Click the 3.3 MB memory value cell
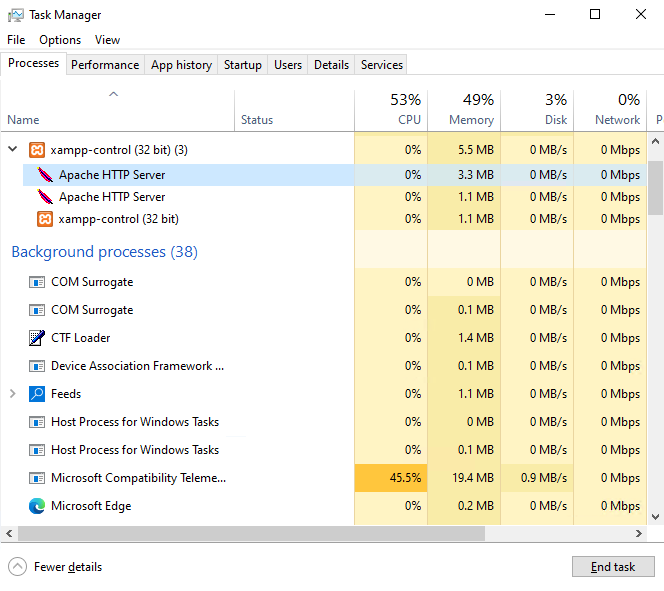Screen dimensions: 664x591 tap(464, 175)
